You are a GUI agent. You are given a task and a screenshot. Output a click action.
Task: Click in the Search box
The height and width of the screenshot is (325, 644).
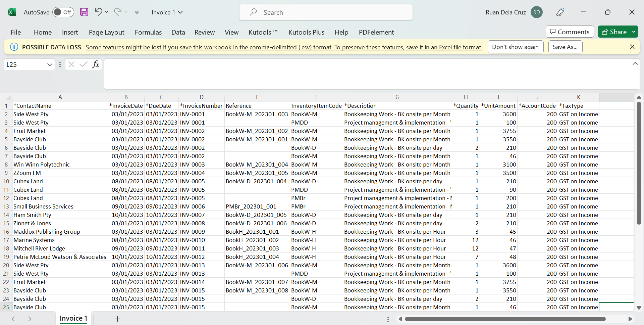(326, 12)
